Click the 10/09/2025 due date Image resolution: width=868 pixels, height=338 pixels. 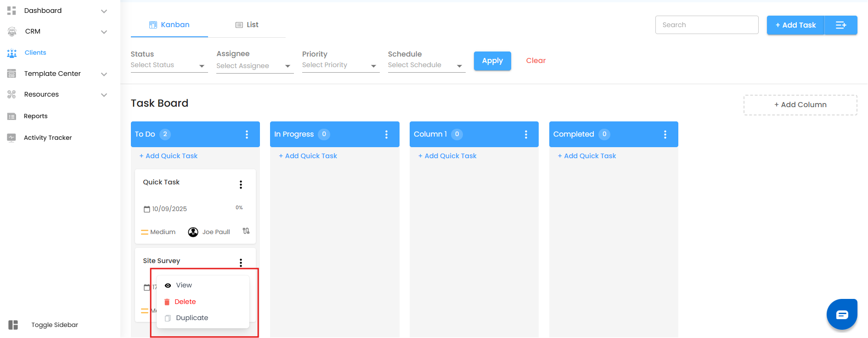169,209
